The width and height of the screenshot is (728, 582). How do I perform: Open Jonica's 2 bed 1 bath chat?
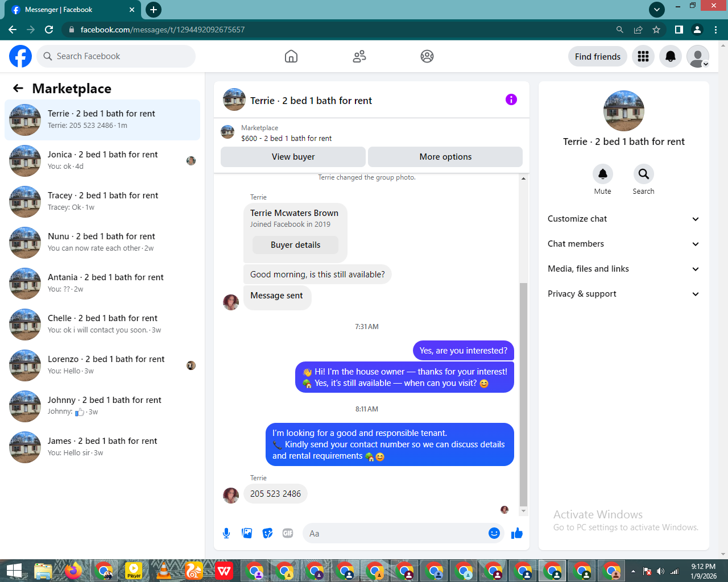102,161
